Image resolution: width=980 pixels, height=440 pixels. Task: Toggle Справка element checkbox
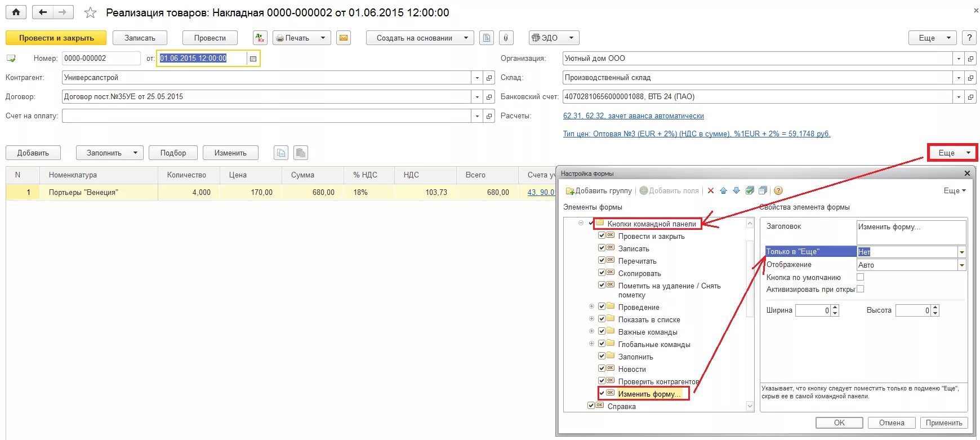pyautogui.click(x=591, y=406)
